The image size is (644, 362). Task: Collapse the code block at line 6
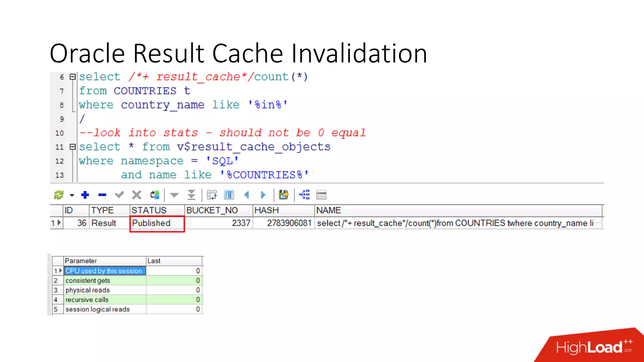point(73,77)
